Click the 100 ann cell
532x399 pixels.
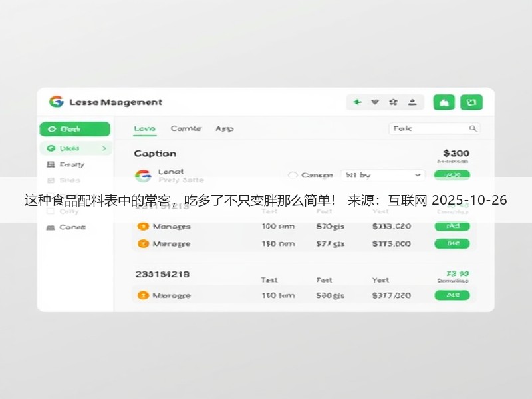click(x=278, y=226)
